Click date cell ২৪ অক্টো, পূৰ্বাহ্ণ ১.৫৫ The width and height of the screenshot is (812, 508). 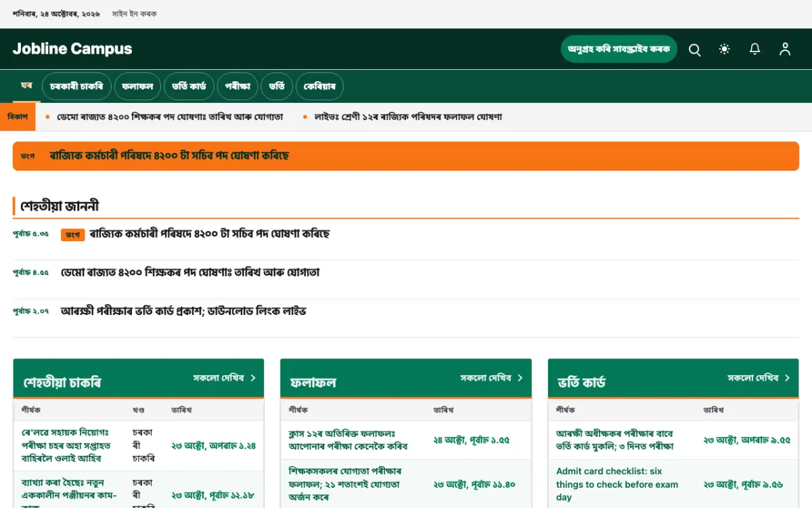tap(472, 440)
